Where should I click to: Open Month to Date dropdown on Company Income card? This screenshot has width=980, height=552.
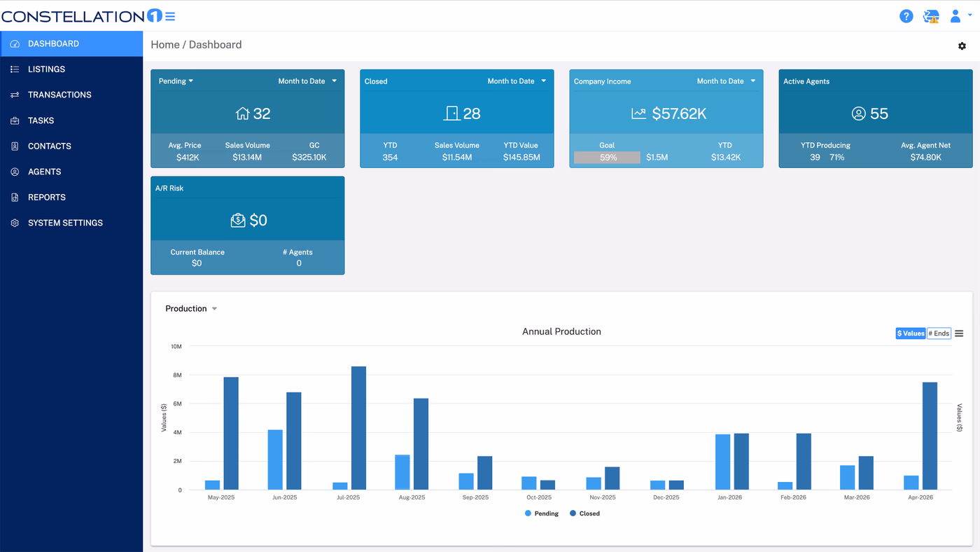726,81
